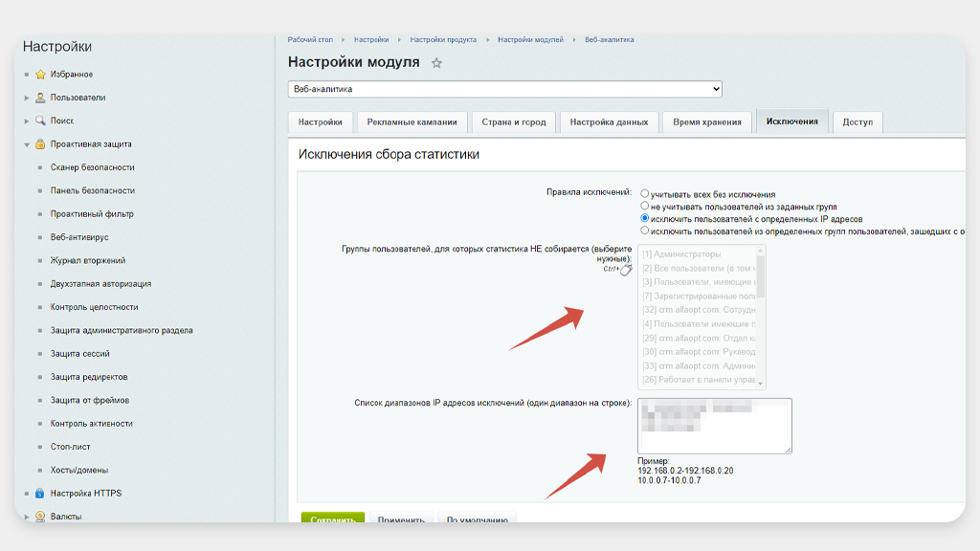Image resolution: width=980 pixels, height=551 pixels.
Task: Open Сканер безопасности in sidebar
Action: (93, 167)
